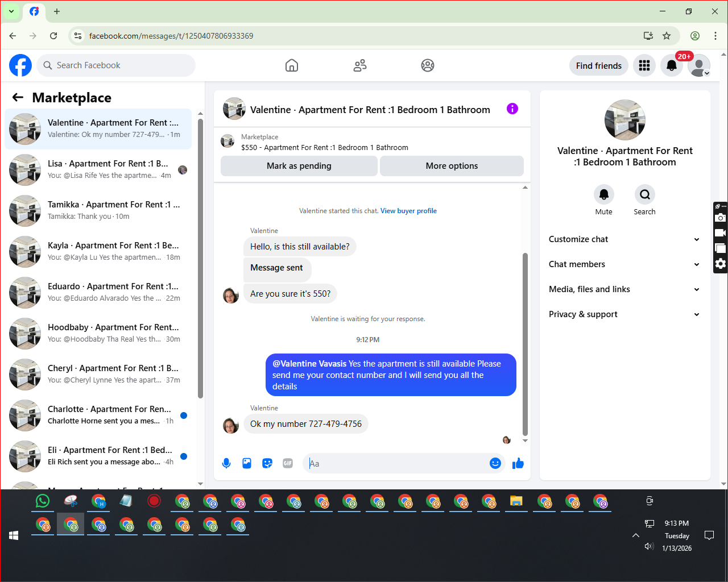
Task: Go to the Home feed icon
Action: [x=292, y=65]
